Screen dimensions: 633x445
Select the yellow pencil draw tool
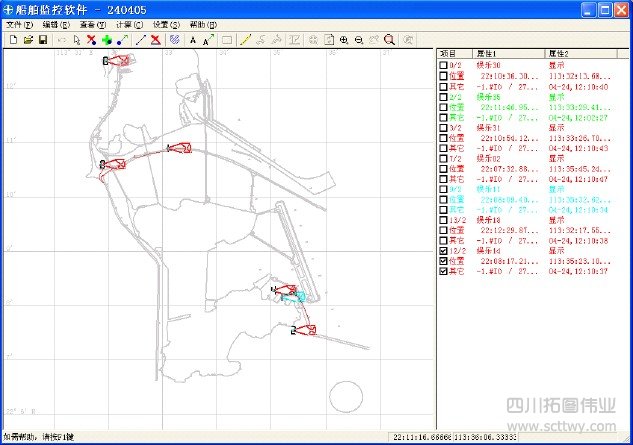coord(245,40)
